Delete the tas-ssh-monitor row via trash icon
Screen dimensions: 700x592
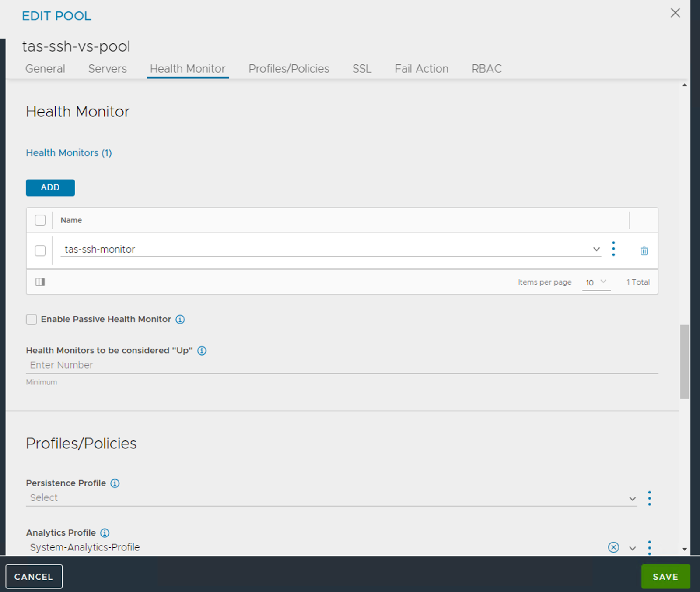pyautogui.click(x=644, y=250)
